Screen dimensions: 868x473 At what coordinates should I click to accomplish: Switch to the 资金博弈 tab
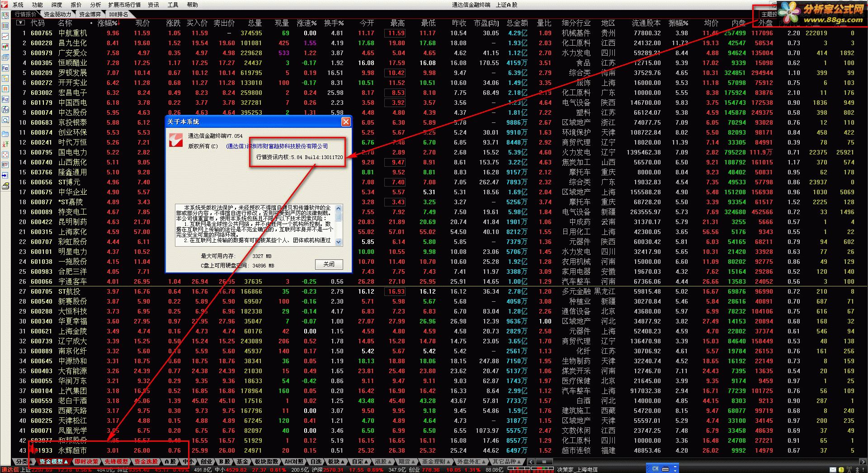[90, 14]
